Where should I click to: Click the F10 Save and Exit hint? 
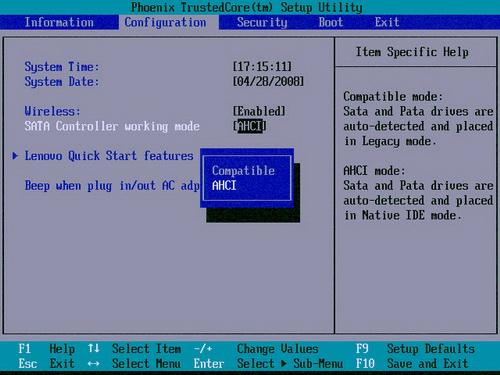click(x=412, y=364)
